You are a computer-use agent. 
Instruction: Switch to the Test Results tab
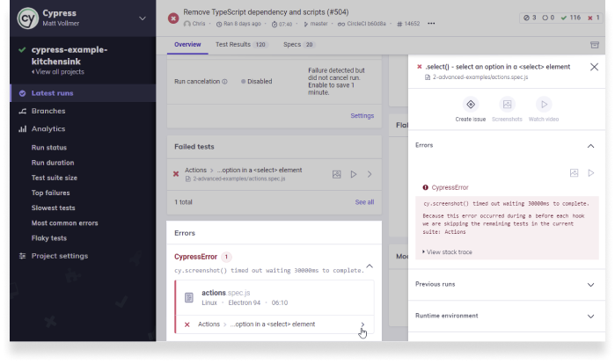[240, 45]
